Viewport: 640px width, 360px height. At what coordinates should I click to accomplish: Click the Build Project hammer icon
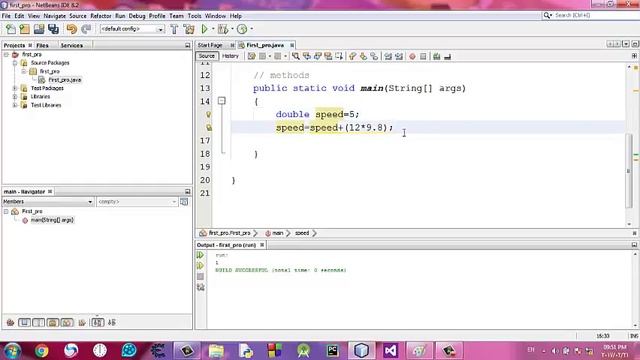174,29
